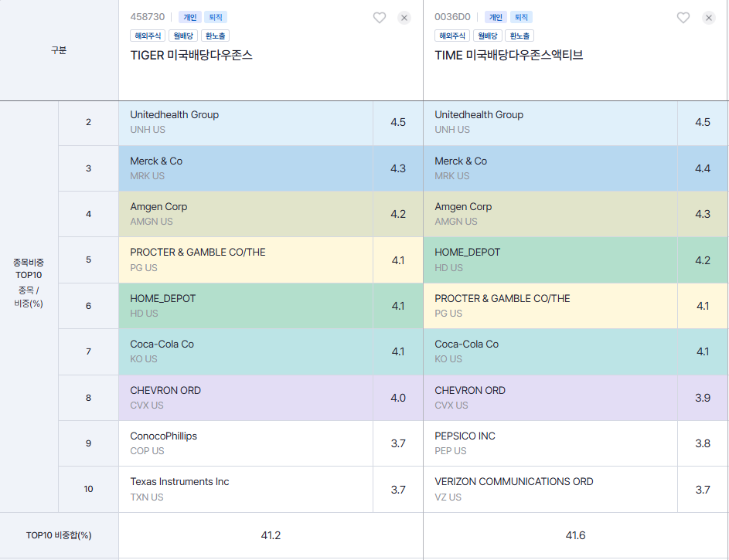The width and height of the screenshot is (729, 560).
Task: Click Merck weight 4.4 in TIME column
Action: [703, 168]
